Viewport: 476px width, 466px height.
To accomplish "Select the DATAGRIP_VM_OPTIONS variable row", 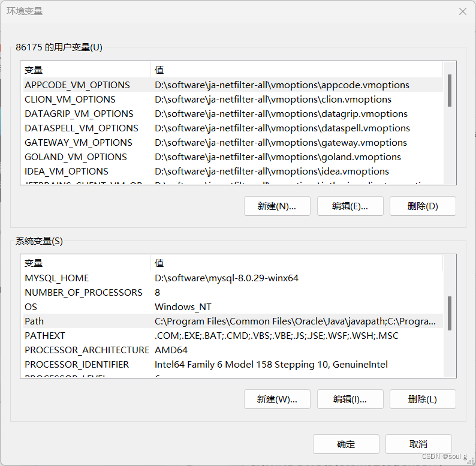I will point(233,113).
